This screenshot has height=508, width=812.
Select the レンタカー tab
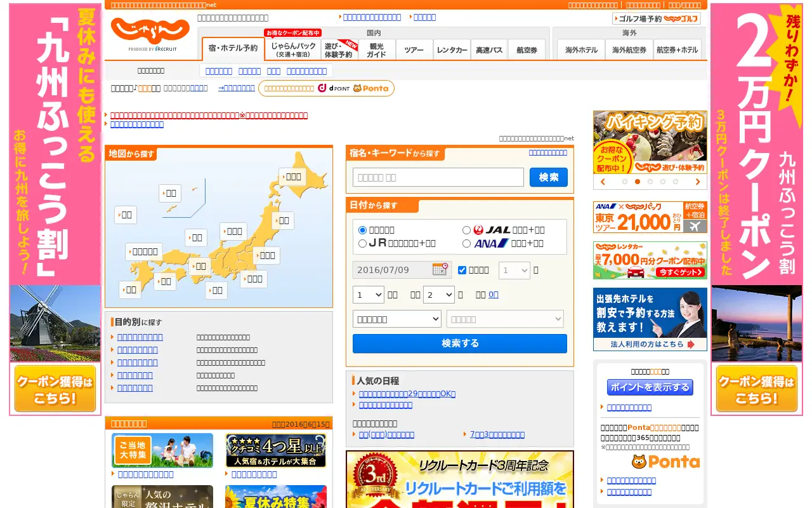coord(452,50)
